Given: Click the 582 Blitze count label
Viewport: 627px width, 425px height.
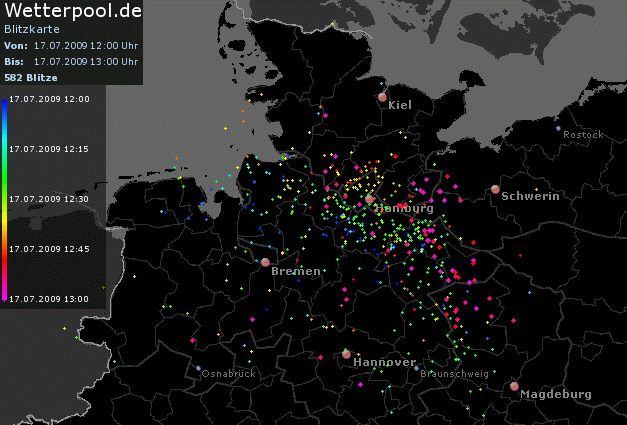Looking at the screenshot, I should [x=31, y=77].
